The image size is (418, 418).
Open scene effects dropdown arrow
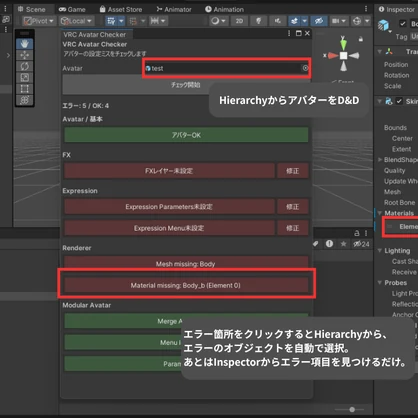click(304, 21)
